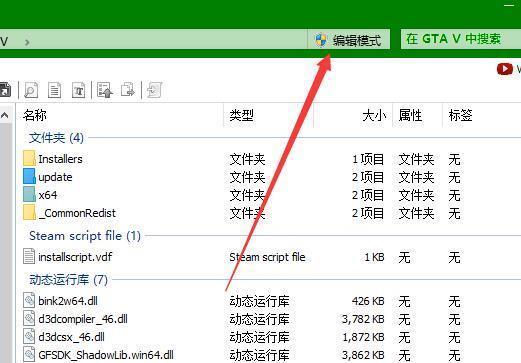Expand the breadcrumb chevron after V
Image resolution: width=521 pixels, height=363 pixels.
point(27,42)
